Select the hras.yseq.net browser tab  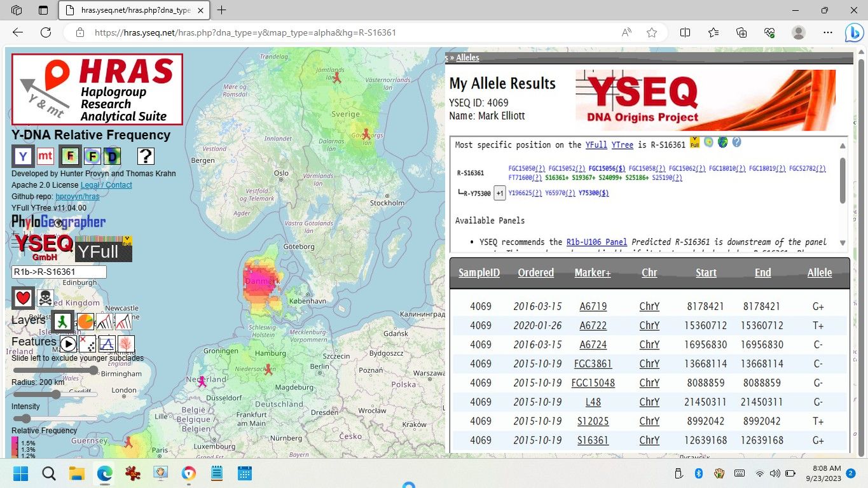click(x=134, y=10)
